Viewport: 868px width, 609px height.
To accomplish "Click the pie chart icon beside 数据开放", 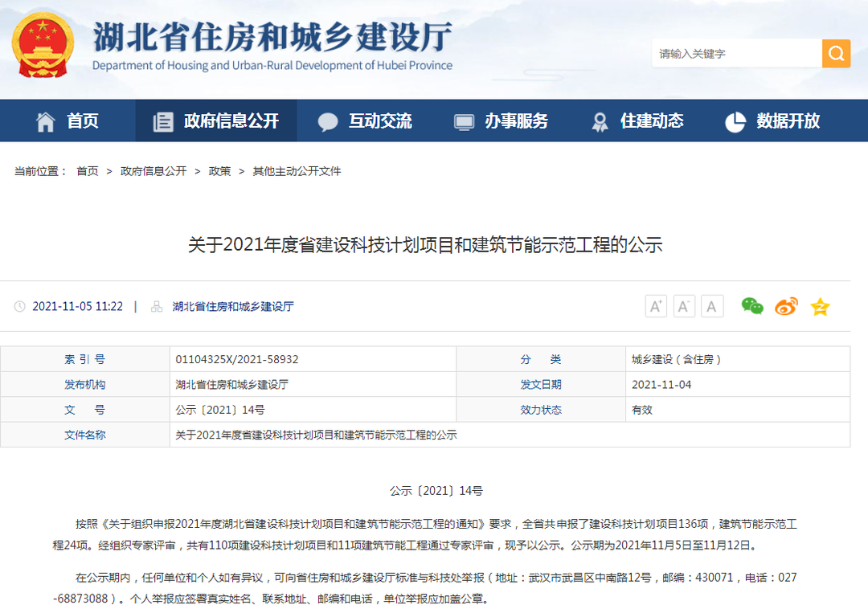I will click(x=735, y=121).
